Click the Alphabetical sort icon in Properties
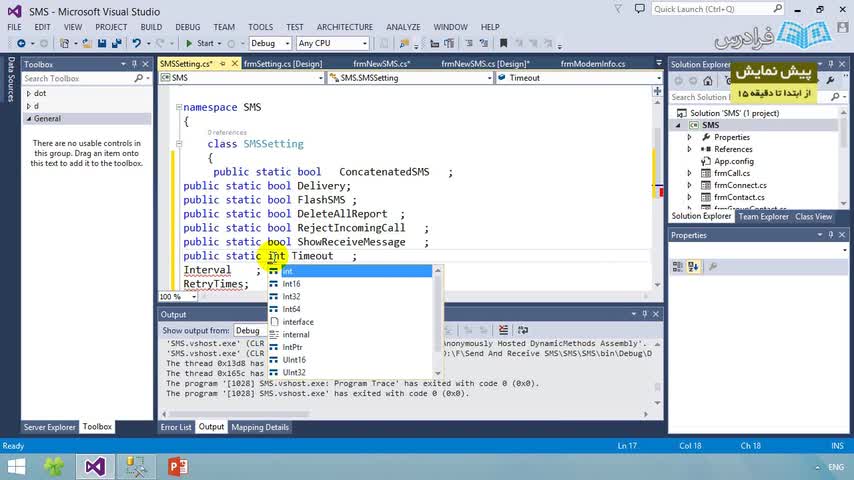Viewport: 854px width, 480px height. 693,266
